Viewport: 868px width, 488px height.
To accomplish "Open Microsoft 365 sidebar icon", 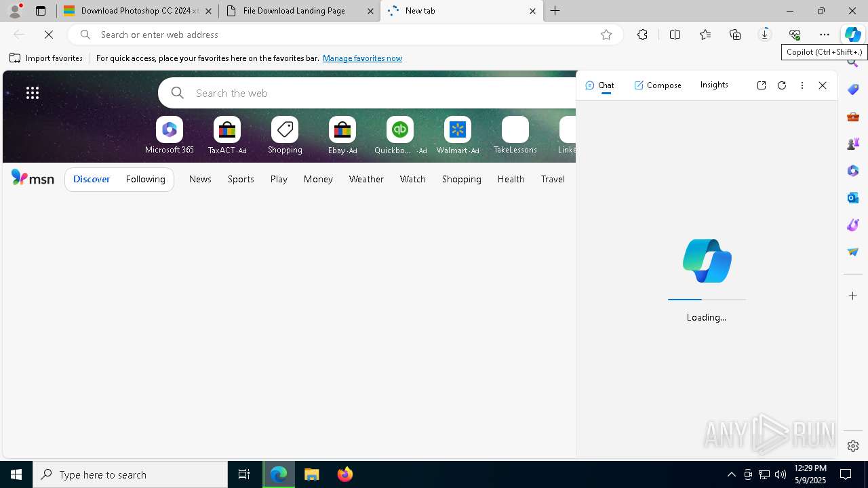I will [x=853, y=171].
